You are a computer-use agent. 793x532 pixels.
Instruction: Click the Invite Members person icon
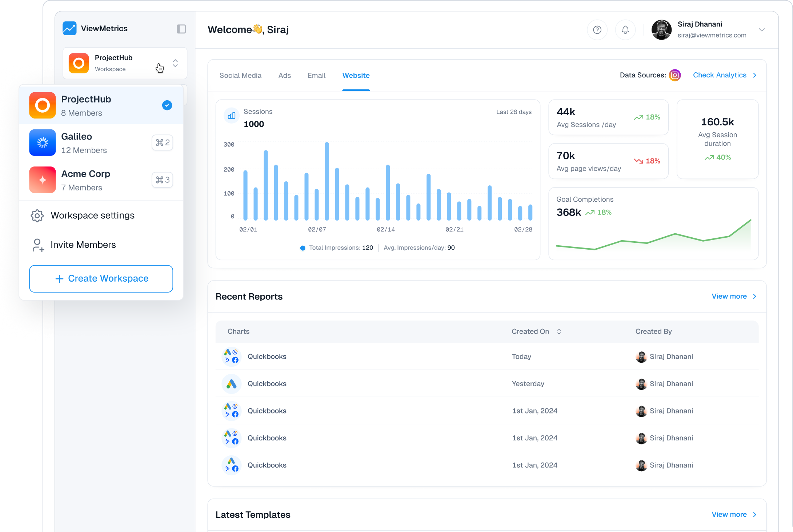(38, 245)
